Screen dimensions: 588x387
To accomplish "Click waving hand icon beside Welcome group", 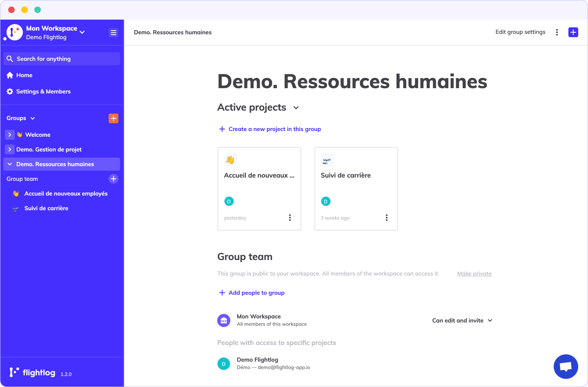I will click(x=19, y=135).
